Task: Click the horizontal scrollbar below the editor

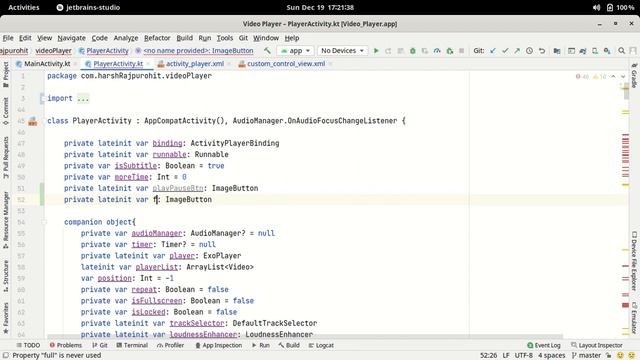Action: tap(305, 337)
